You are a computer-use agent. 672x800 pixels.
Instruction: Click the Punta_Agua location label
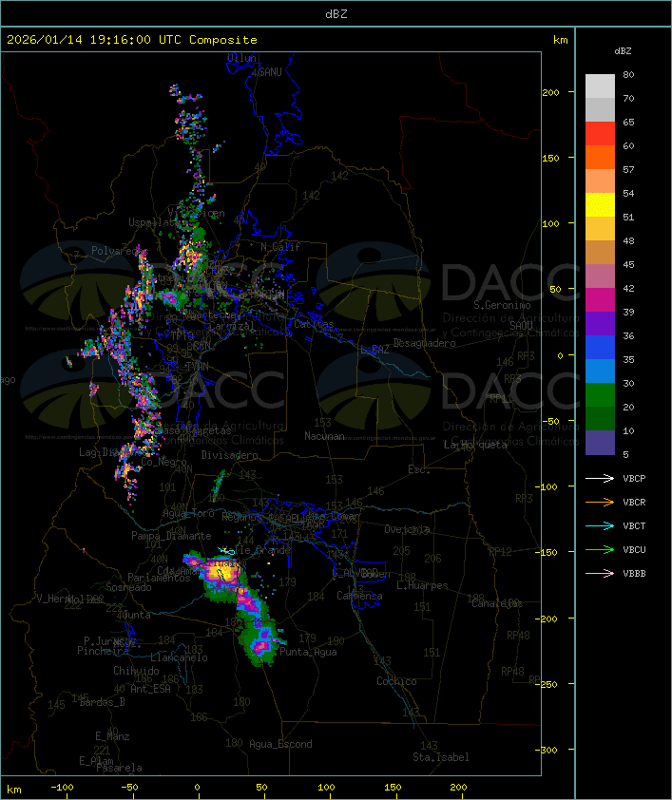[310, 652]
